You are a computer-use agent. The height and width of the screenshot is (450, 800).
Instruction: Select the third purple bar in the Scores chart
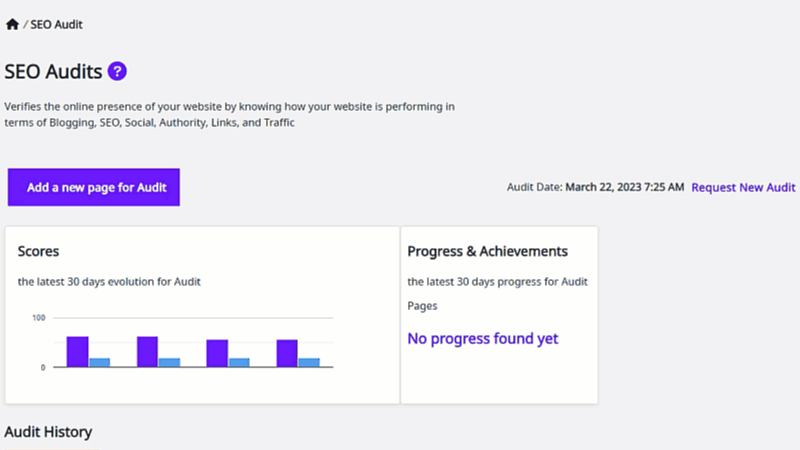pyautogui.click(x=217, y=353)
